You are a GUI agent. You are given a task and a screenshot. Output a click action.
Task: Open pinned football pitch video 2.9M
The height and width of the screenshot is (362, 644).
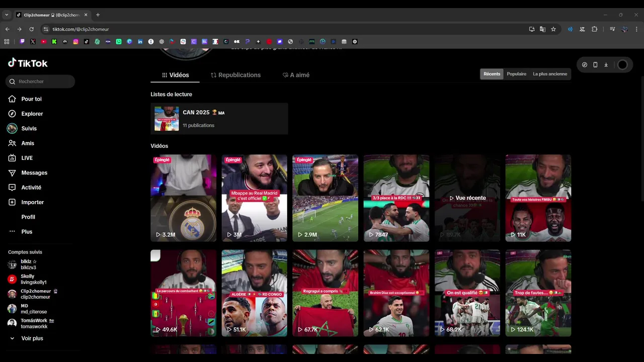click(x=326, y=198)
